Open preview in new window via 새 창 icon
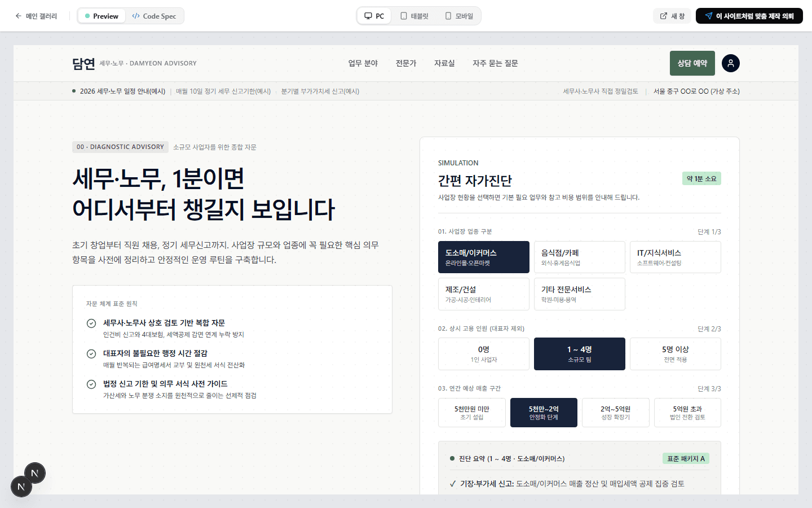The height and width of the screenshot is (508, 812). (664, 16)
